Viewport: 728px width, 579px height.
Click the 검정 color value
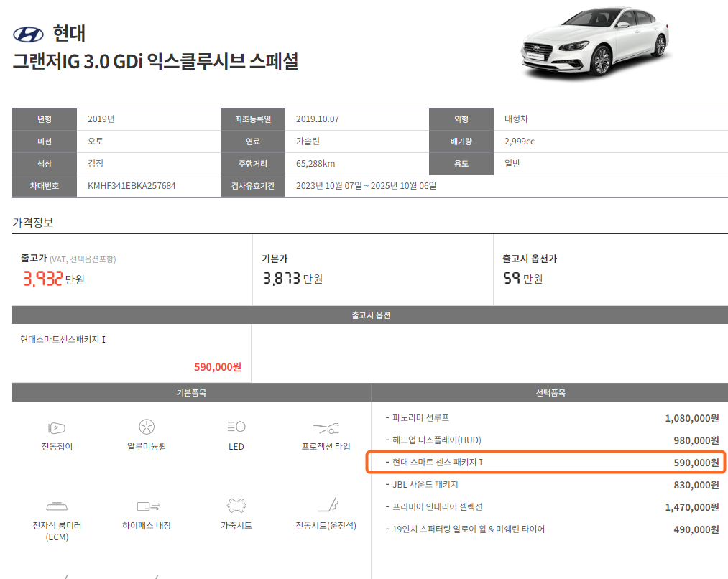pyautogui.click(x=96, y=164)
